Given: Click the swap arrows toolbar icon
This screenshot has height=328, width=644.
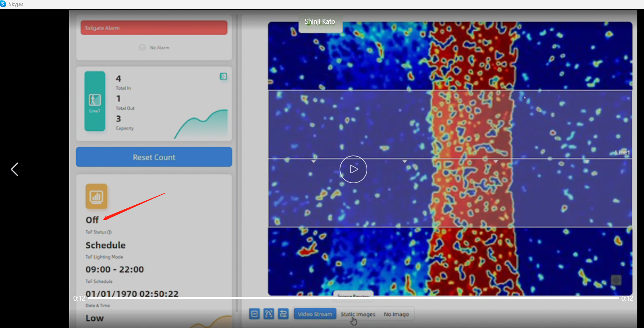Looking at the screenshot, I should coord(283,314).
